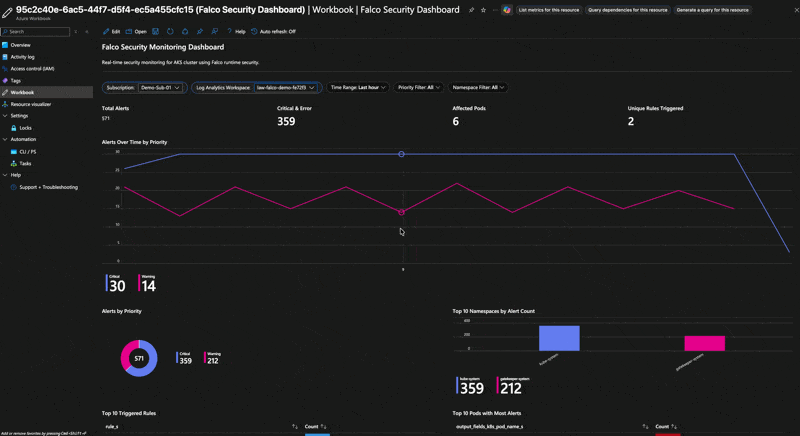Click the Total Alerts value 571
800x436 pixels.
pyautogui.click(x=106, y=118)
